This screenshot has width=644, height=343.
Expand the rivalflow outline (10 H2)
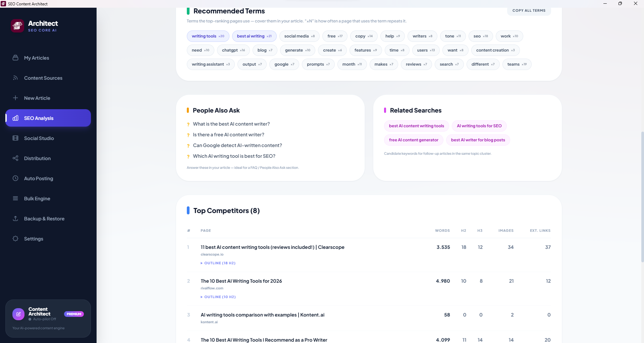(218, 297)
